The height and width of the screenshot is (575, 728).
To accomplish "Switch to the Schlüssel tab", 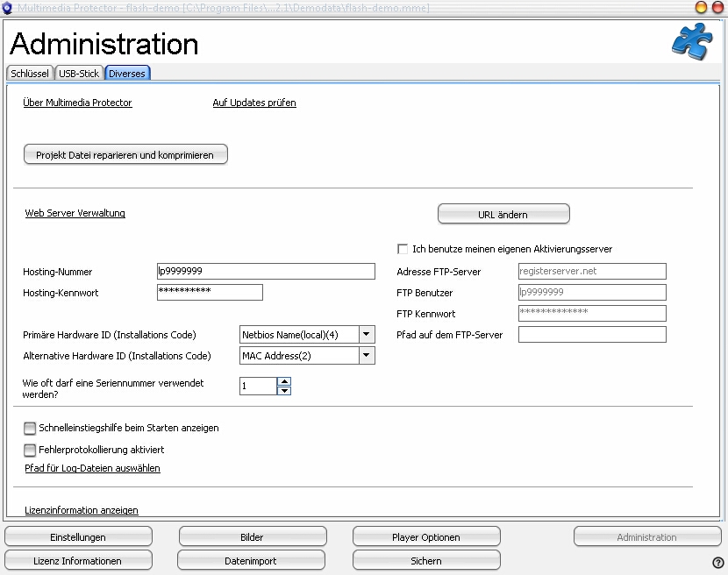I will click(30, 74).
